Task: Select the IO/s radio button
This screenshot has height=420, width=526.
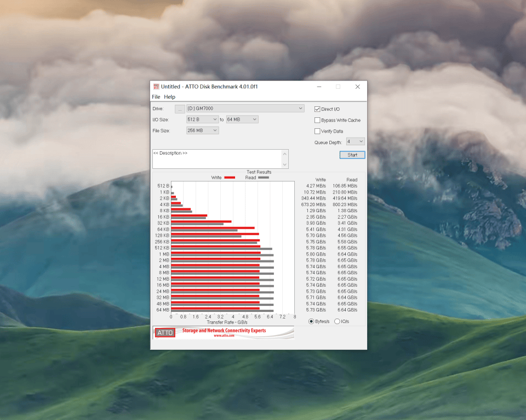Action: pos(337,321)
